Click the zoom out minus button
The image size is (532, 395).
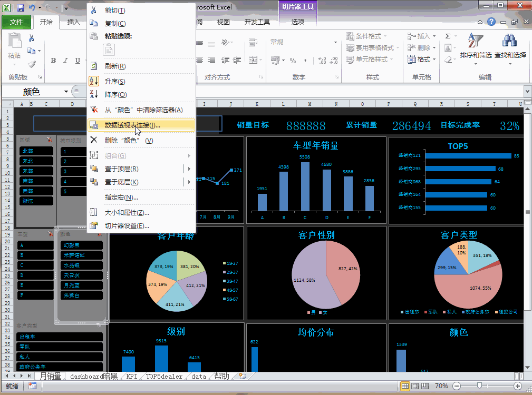(x=457, y=386)
